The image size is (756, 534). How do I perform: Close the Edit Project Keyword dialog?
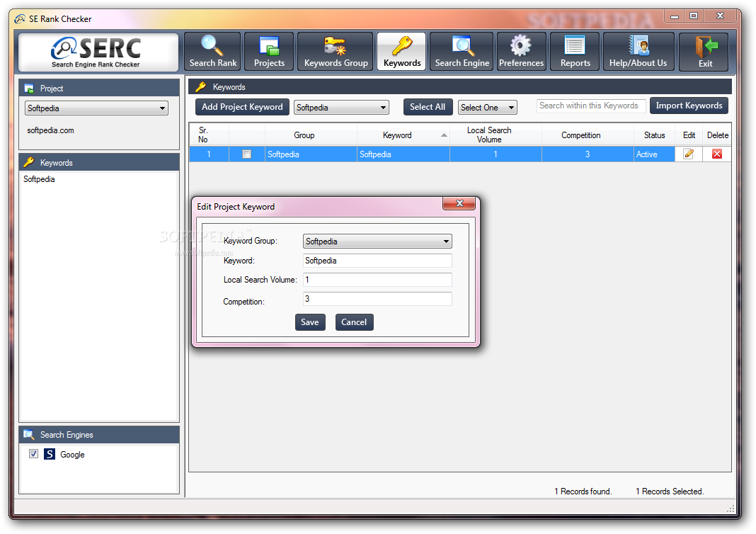point(459,203)
